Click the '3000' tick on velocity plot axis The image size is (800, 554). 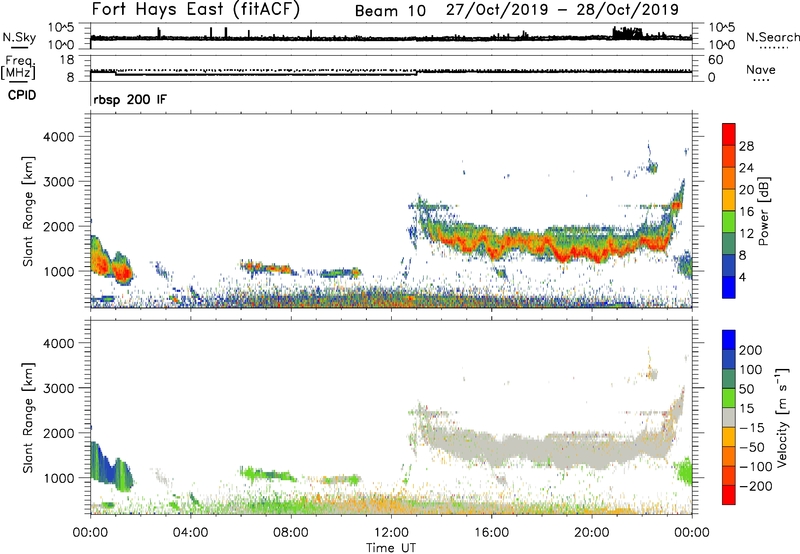(58, 388)
